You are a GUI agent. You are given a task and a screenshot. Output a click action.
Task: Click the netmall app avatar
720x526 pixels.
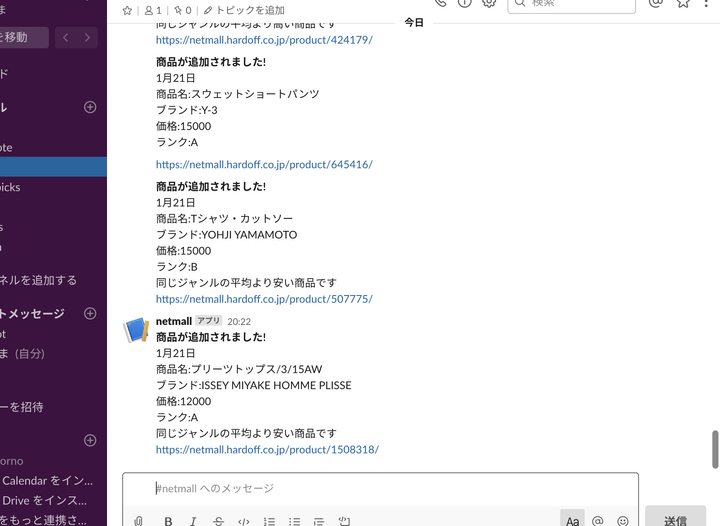(136, 330)
